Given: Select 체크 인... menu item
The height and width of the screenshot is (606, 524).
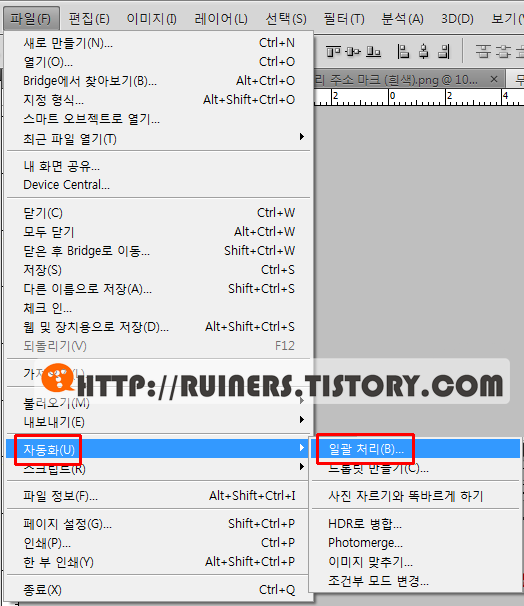Looking at the screenshot, I should 158,308.
